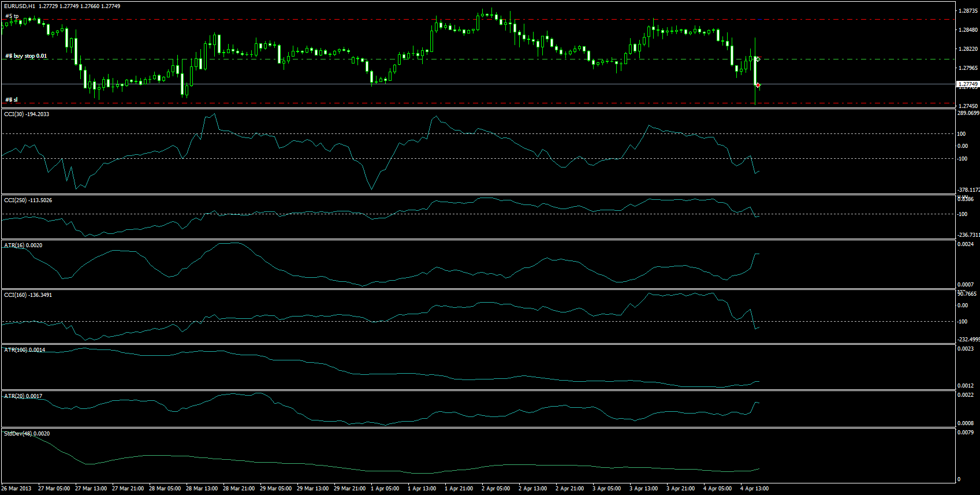980x495 pixels.
Task: Click price level 1.28735 on the price axis
Action: coord(968,11)
